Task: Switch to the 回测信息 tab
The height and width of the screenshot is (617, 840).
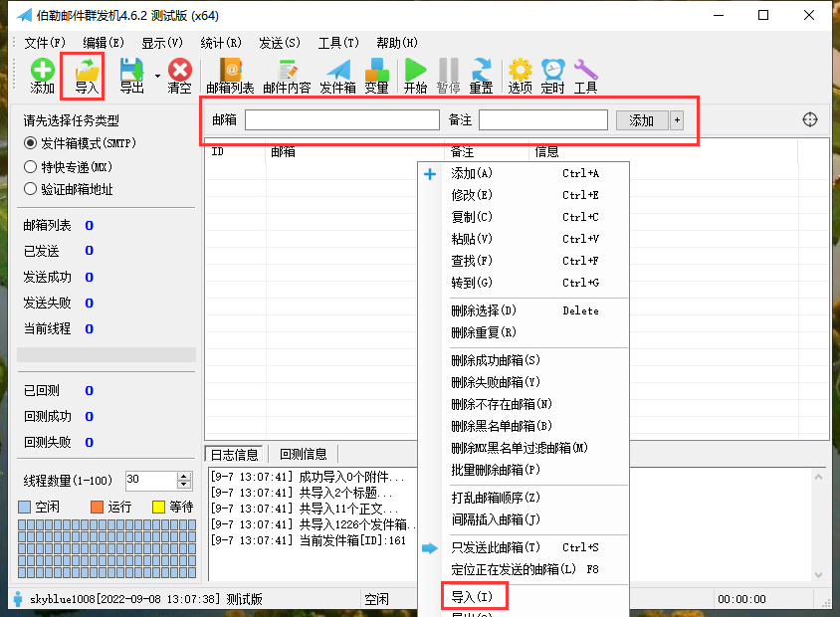Action: (304, 454)
